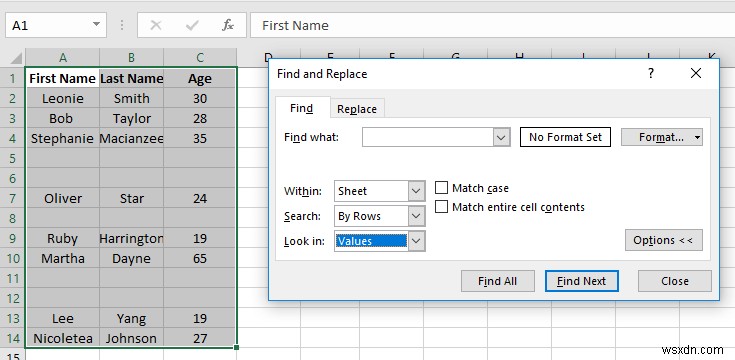The height and width of the screenshot is (360, 735).
Task: Select the cell containing Harrington
Action: 132,238
